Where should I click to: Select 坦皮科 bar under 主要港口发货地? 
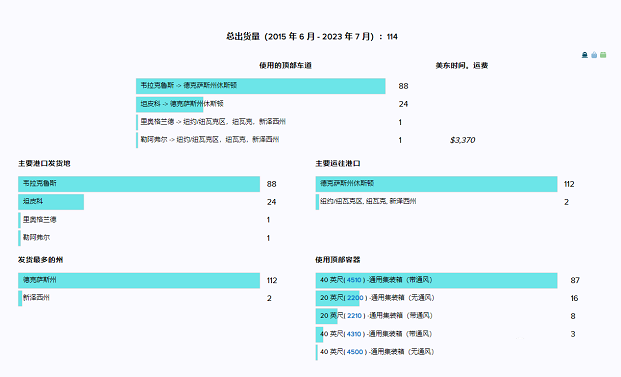coord(51,202)
